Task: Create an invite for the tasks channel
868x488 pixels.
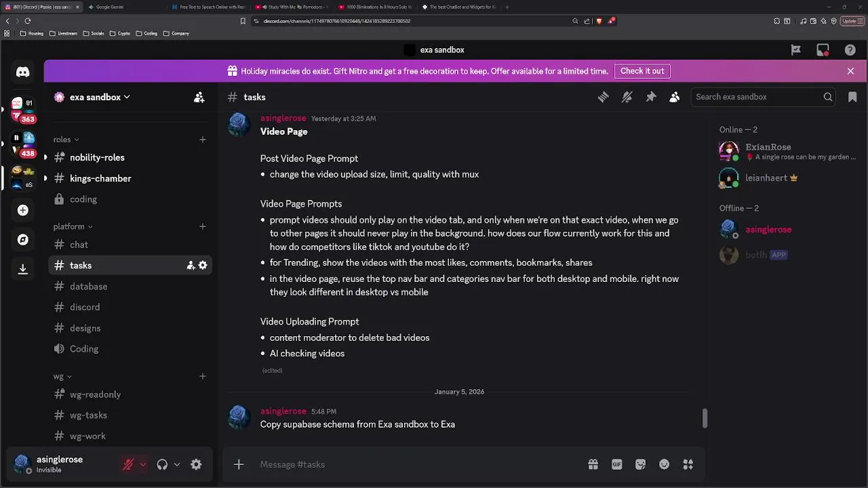Action: (x=191, y=266)
